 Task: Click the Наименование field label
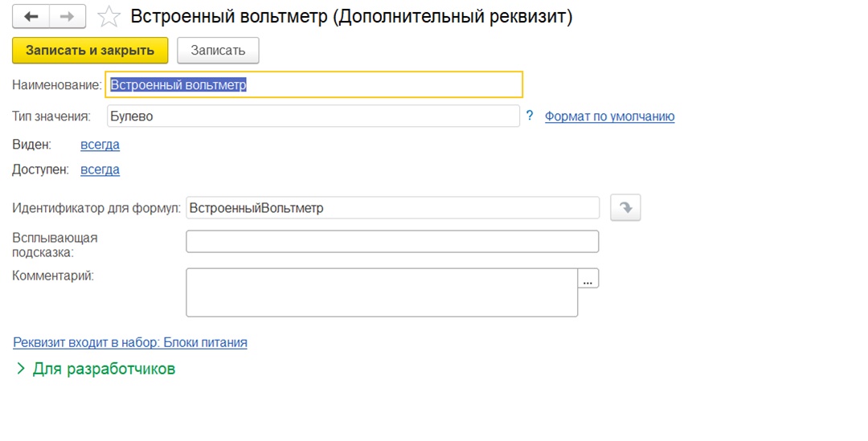[x=57, y=85]
